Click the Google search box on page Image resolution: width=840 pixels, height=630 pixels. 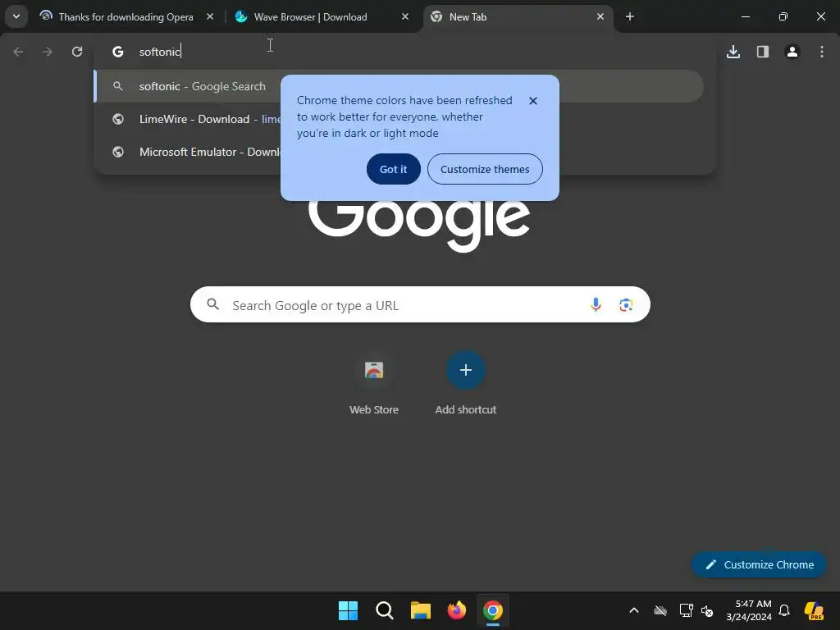coord(420,305)
